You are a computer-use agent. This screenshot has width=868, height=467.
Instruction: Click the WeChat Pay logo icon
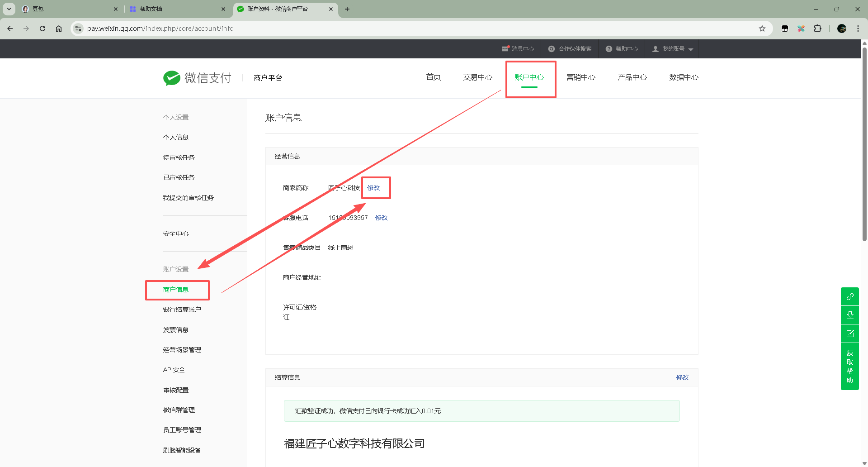point(172,78)
